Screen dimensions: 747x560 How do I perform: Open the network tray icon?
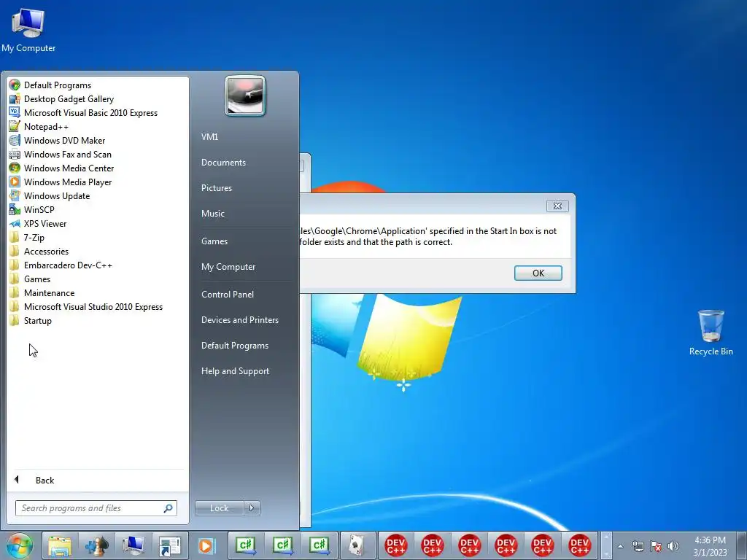638,546
